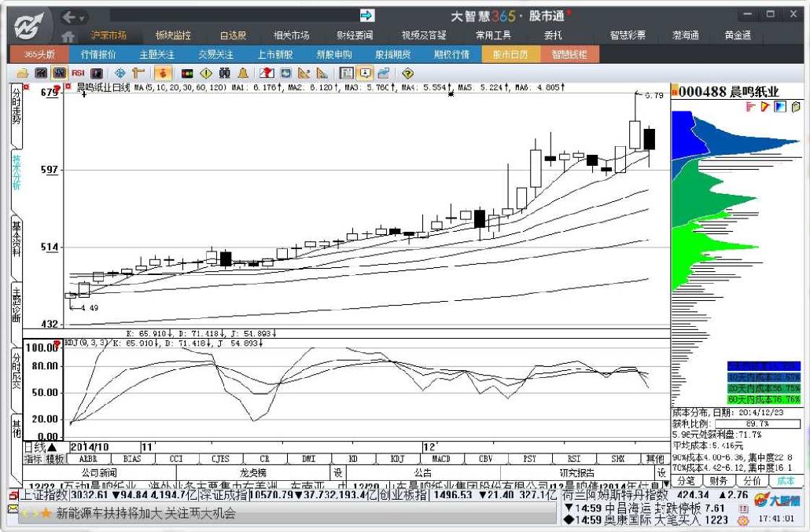Click the alarm bell icon
The height and width of the screenshot is (532, 810).
point(243,73)
